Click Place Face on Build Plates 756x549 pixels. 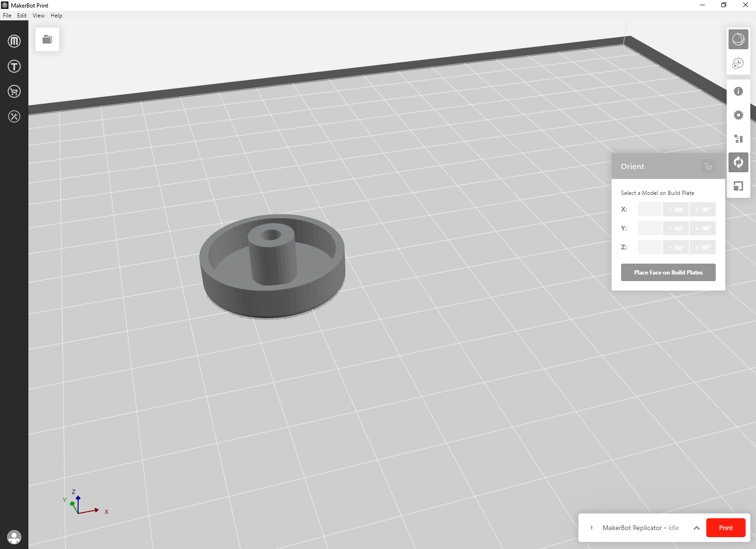pyautogui.click(x=668, y=273)
